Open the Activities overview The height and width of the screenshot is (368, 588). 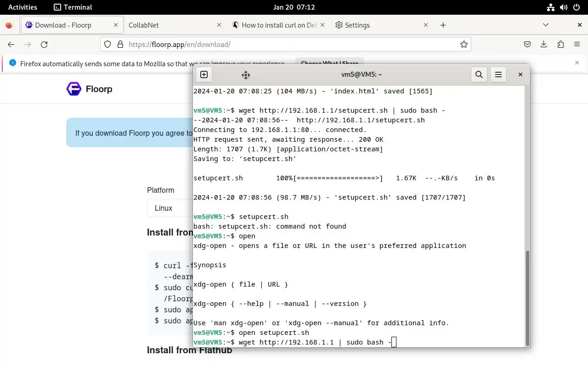[23, 7]
